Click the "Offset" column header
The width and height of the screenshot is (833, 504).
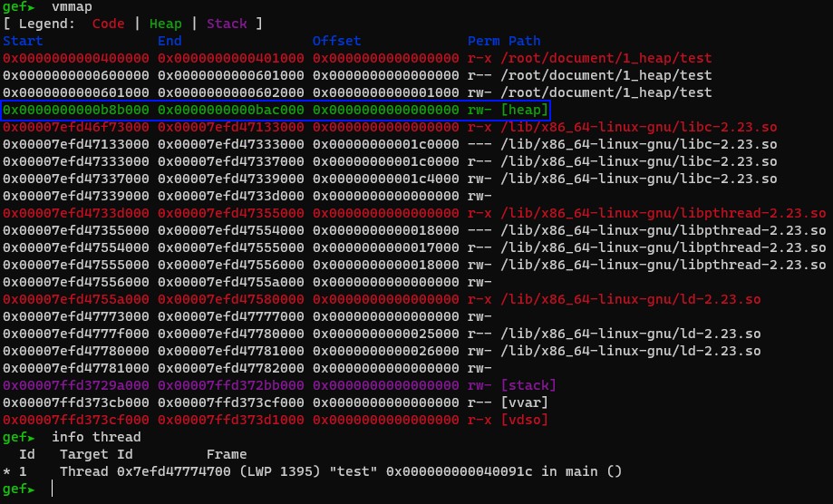(x=336, y=41)
